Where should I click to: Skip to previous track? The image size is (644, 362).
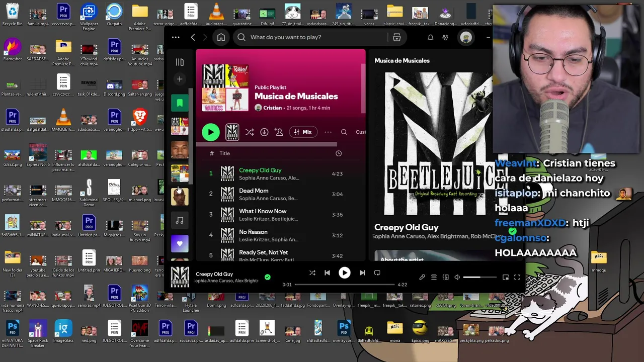tap(327, 273)
